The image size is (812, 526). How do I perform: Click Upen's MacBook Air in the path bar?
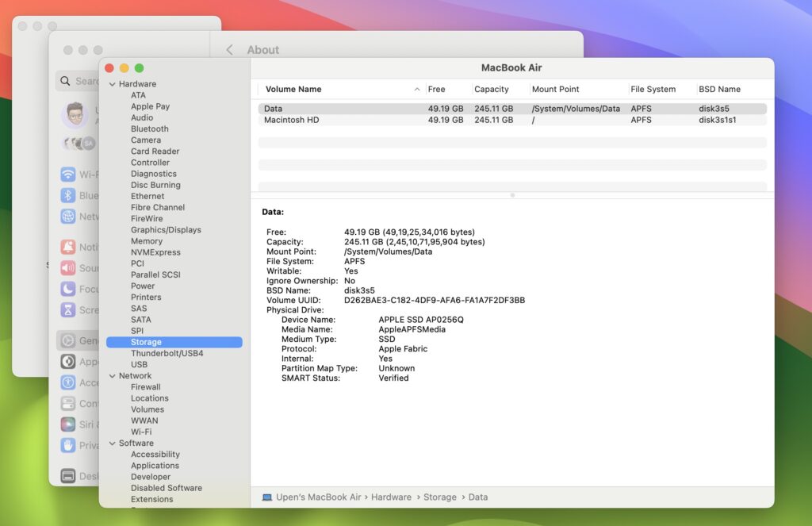point(318,497)
